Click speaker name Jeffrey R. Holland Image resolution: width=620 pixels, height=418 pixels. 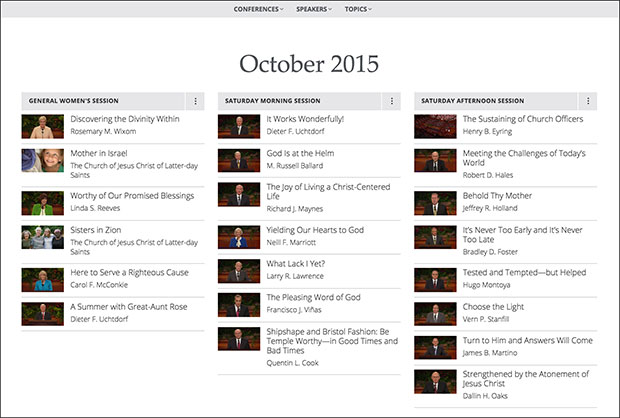490,208
